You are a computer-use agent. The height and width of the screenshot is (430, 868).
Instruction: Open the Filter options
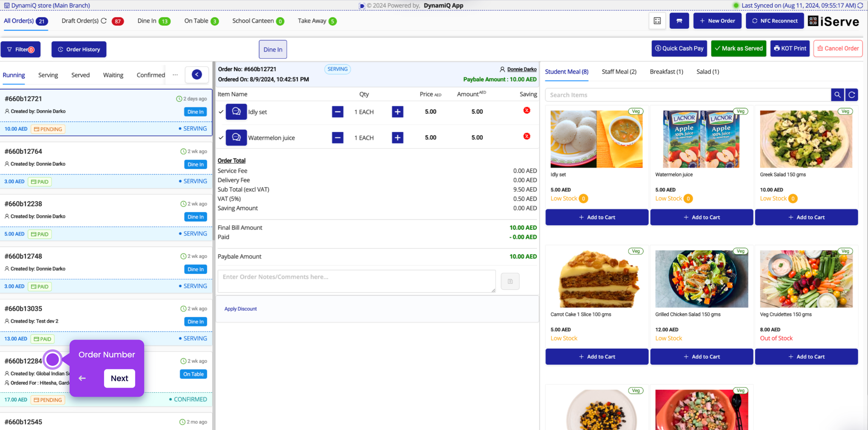coord(21,49)
